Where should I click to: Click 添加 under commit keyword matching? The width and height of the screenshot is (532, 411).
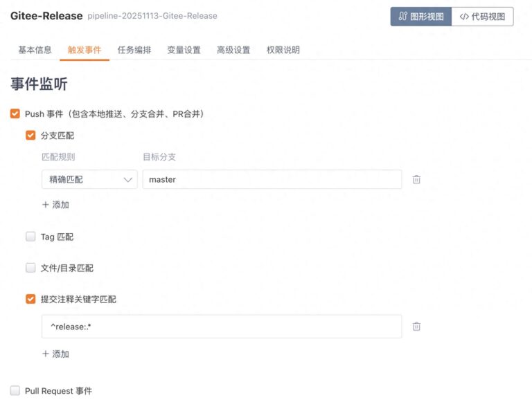(x=55, y=354)
